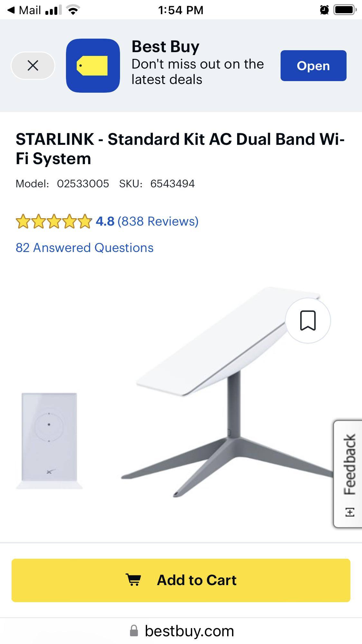Tap the five-star rating graphic

(54, 221)
